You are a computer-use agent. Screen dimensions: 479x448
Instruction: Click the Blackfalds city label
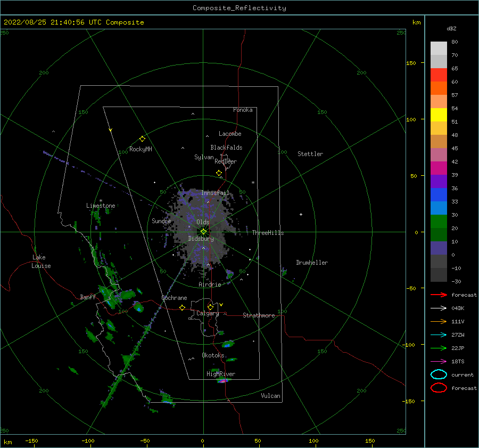(226, 148)
